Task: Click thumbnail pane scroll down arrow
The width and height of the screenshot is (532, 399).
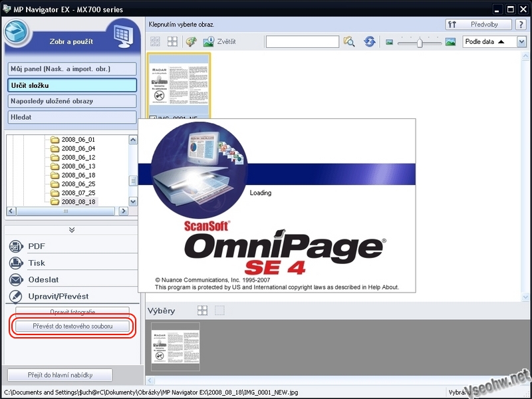Action: [x=525, y=297]
